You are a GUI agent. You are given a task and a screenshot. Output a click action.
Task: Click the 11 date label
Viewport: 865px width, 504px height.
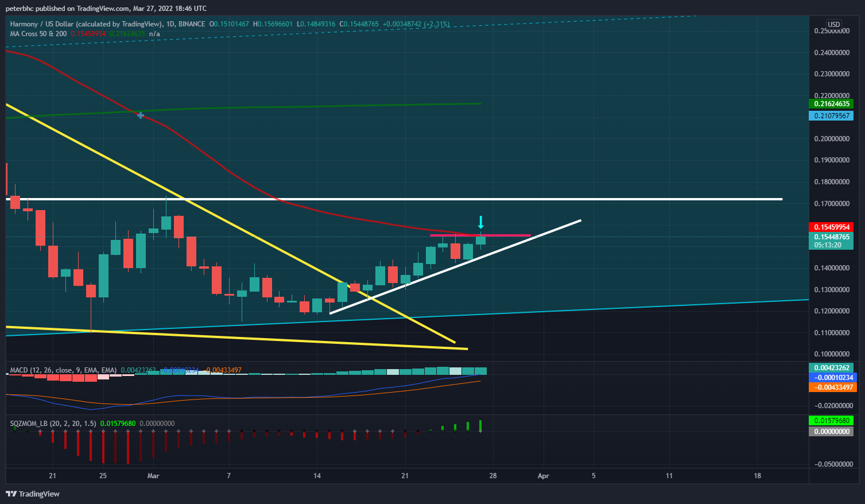[x=669, y=476]
